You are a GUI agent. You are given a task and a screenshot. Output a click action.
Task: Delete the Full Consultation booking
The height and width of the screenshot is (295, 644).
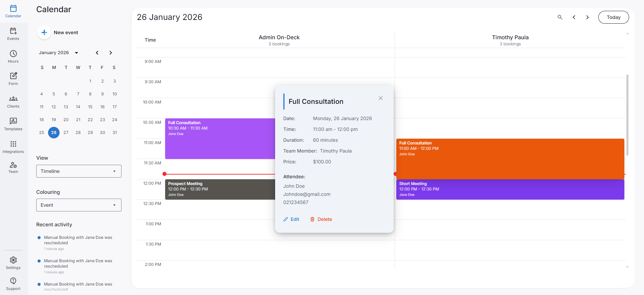[x=321, y=219]
